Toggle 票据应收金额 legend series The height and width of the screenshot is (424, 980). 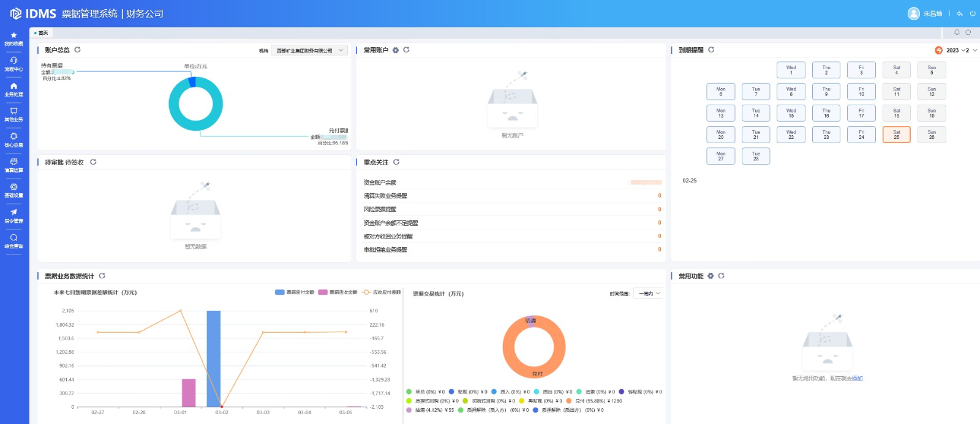[x=337, y=292]
